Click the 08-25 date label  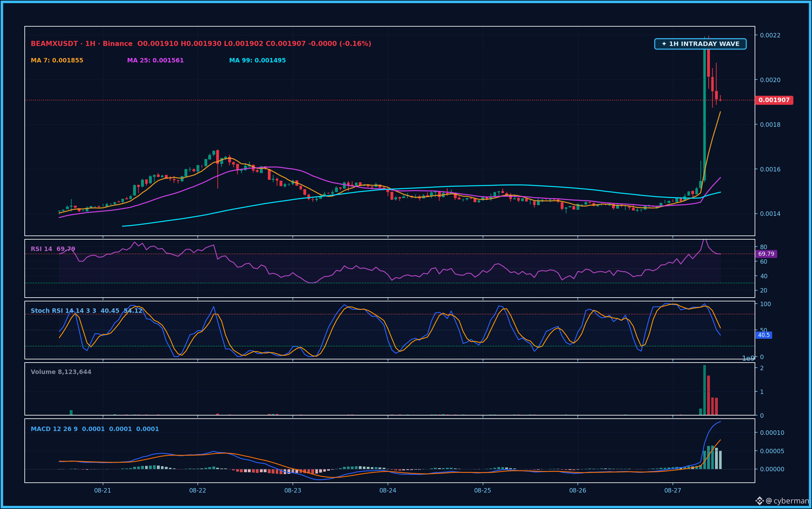(x=483, y=491)
